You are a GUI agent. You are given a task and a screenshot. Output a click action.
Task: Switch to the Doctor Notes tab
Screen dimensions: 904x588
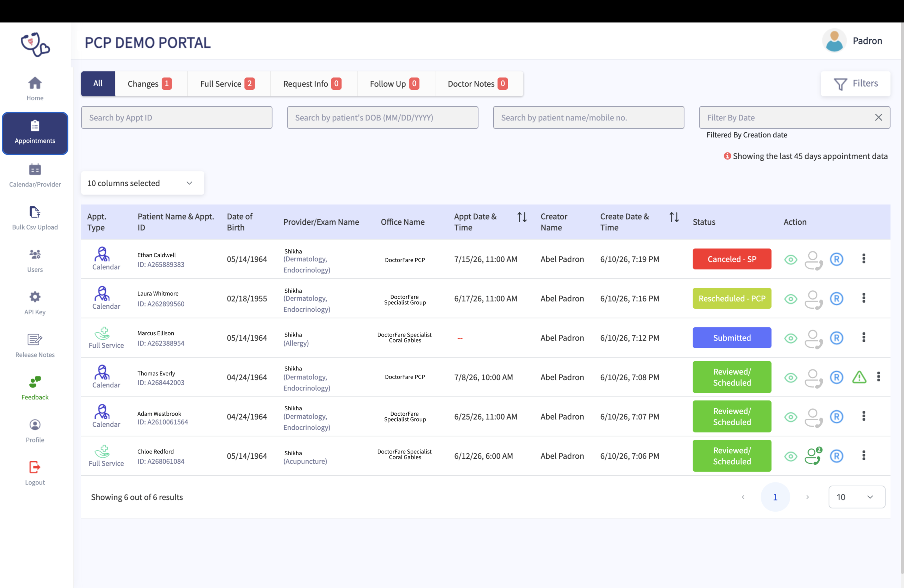pos(478,84)
